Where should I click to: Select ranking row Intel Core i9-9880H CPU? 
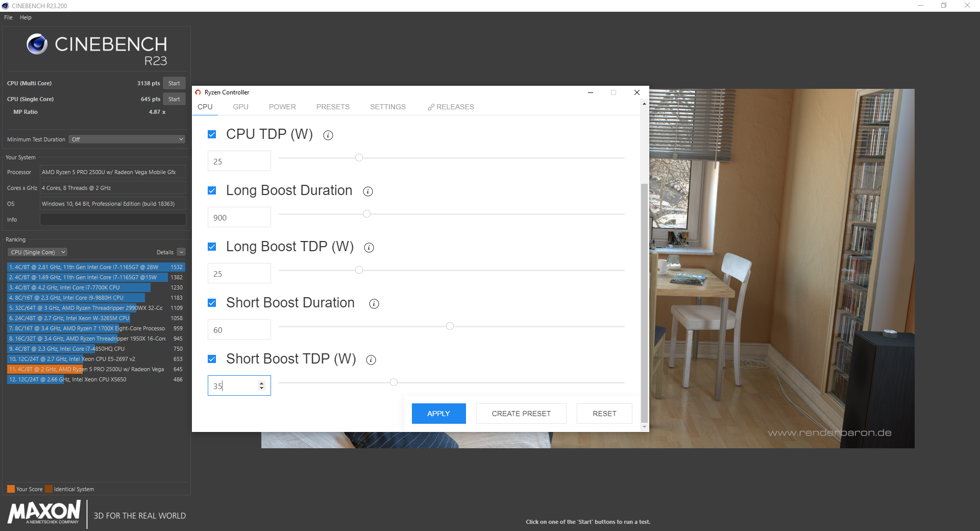[96, 298]
